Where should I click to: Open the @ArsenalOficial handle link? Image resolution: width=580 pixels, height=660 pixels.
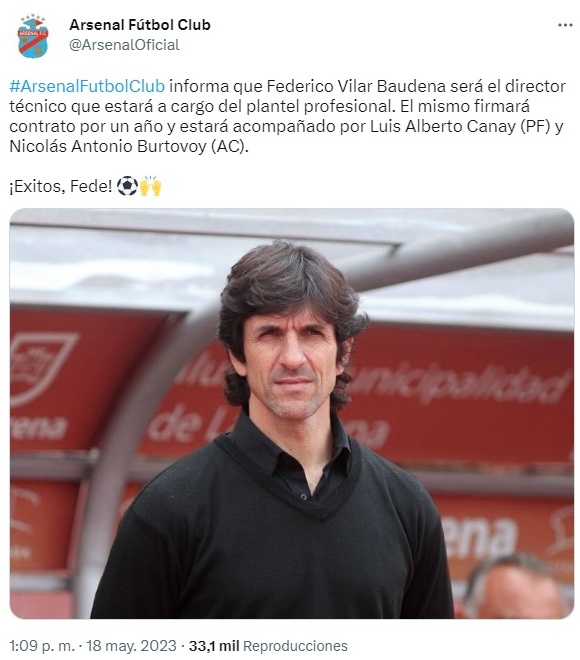pyautogui.click(x=124, y=45)
